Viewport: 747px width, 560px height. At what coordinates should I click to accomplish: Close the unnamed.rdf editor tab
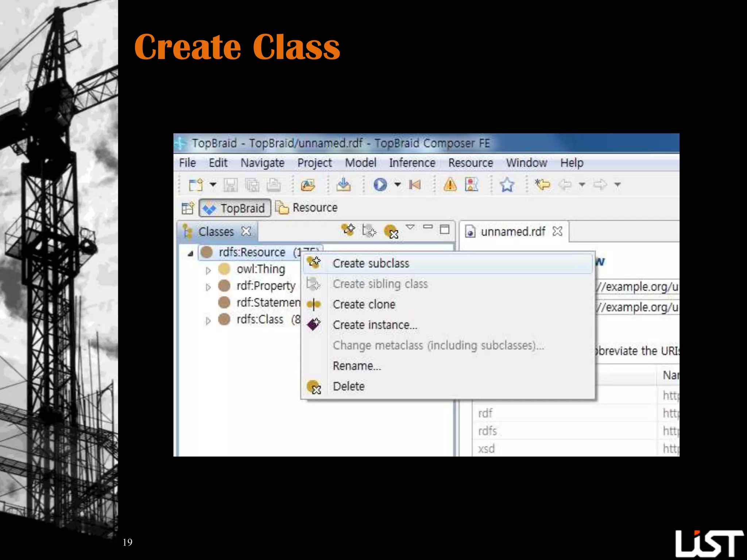pos(557,231)
